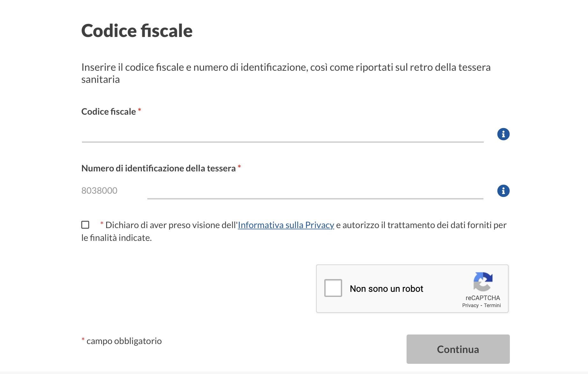Screen dimensions: 588x374
Task: Click the info button next to the tessera number
Action: 504,191
